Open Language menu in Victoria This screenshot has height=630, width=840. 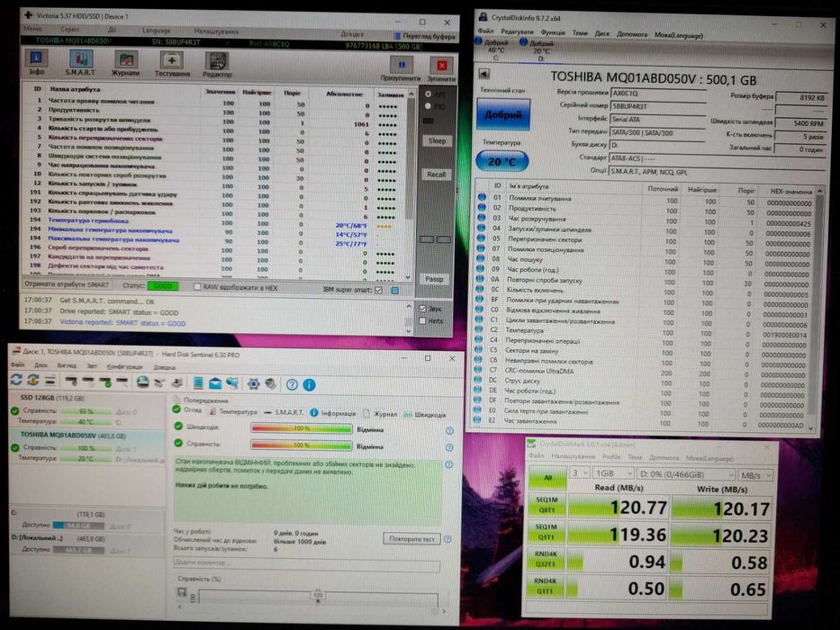[156, 31]
